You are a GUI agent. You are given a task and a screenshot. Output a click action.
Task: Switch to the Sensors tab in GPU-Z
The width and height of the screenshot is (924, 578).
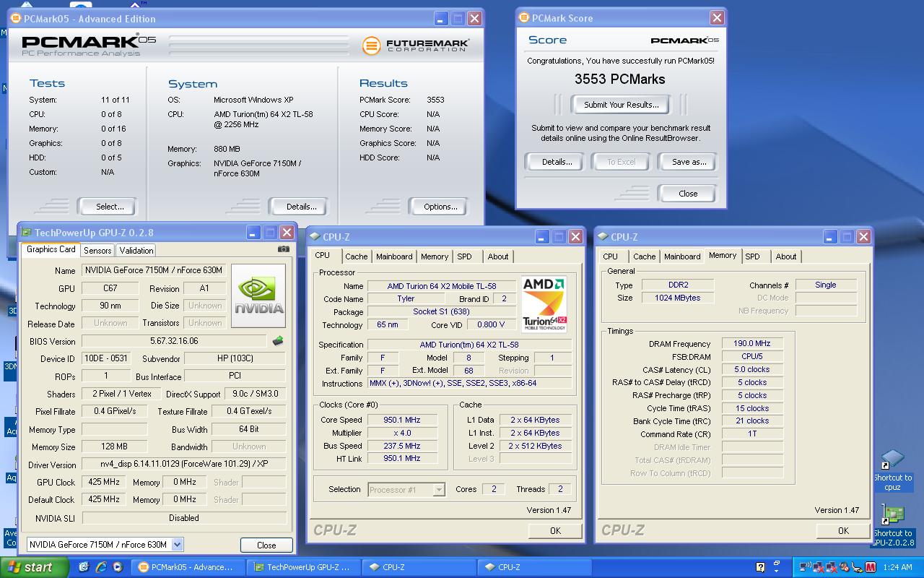(97, 250)
